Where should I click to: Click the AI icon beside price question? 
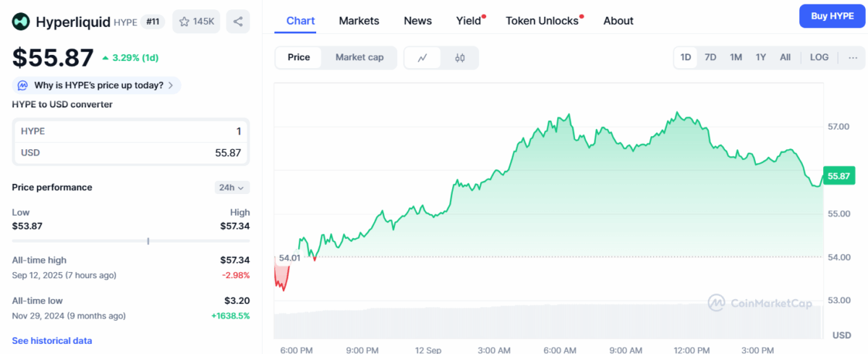(x=23, y=85)
